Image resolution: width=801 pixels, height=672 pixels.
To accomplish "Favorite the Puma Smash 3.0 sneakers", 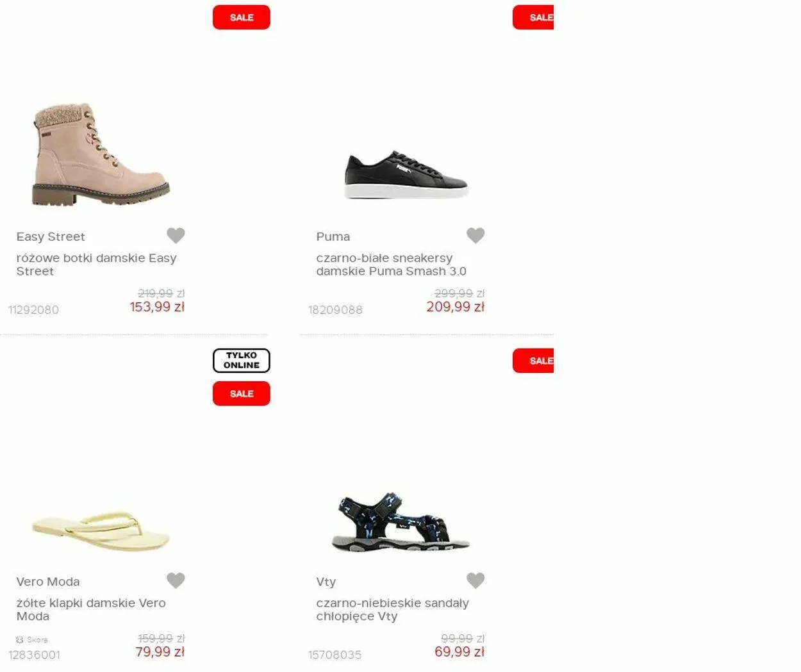I will [x=475, y=235].
